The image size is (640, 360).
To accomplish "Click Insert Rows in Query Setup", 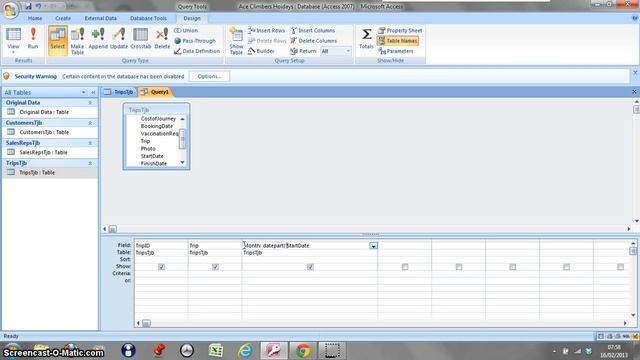I will click(266, 31).
